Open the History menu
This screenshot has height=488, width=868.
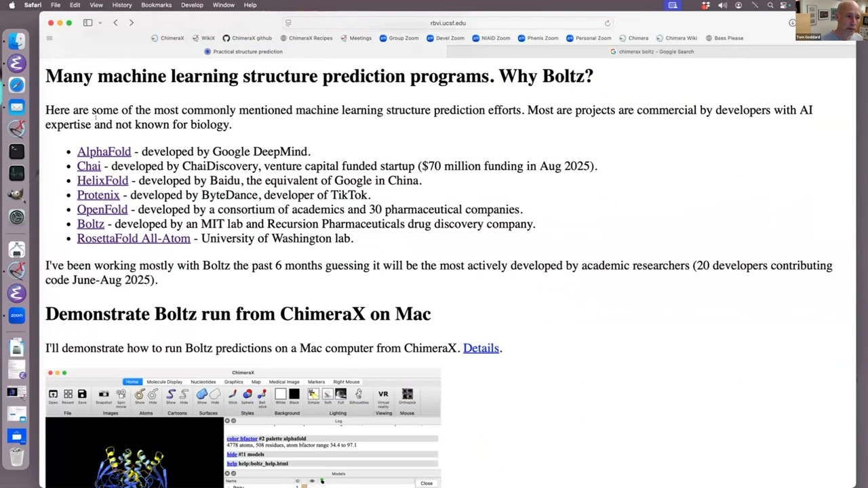pos(122,5)
